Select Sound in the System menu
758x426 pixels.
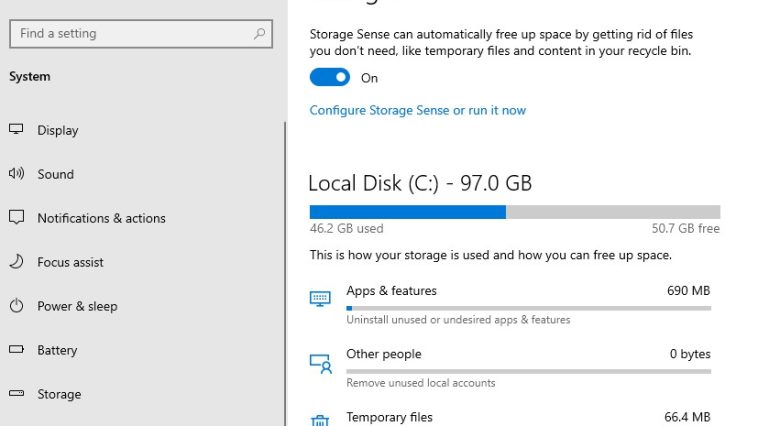(56, 174)
